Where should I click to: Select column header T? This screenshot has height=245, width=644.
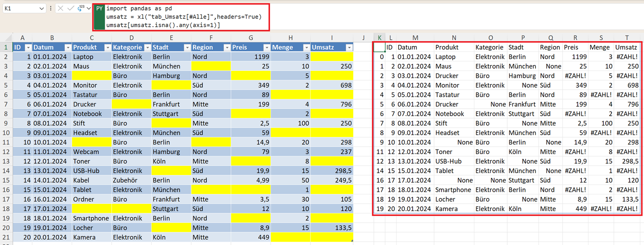coord(627,38)
